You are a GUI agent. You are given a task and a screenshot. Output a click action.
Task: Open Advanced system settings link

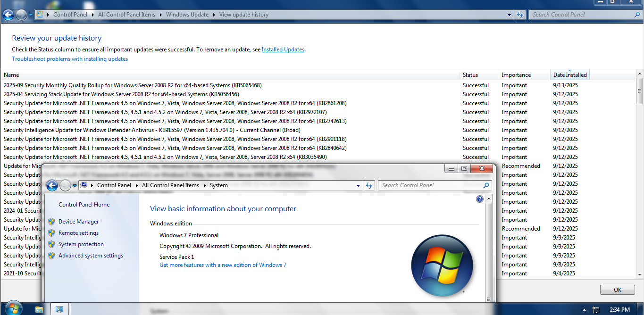click(91, 256)
